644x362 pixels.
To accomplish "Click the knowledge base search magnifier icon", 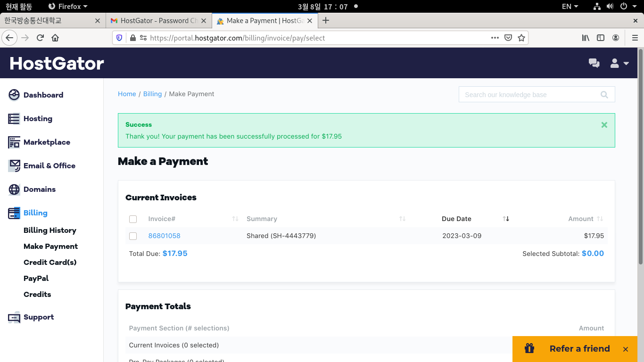I will click(x=604, y=95).
